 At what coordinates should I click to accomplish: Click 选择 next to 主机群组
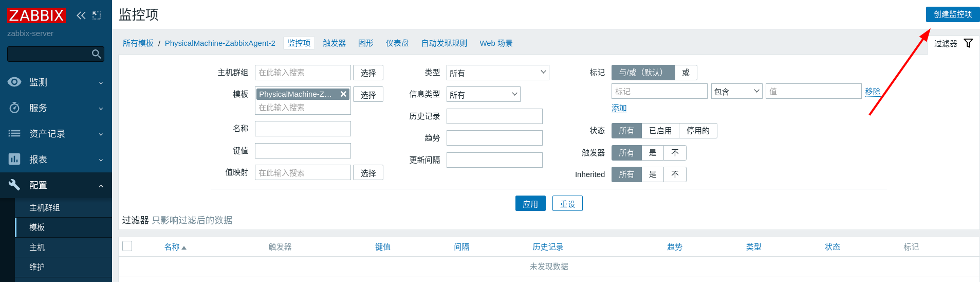click(x=368, y=73)
